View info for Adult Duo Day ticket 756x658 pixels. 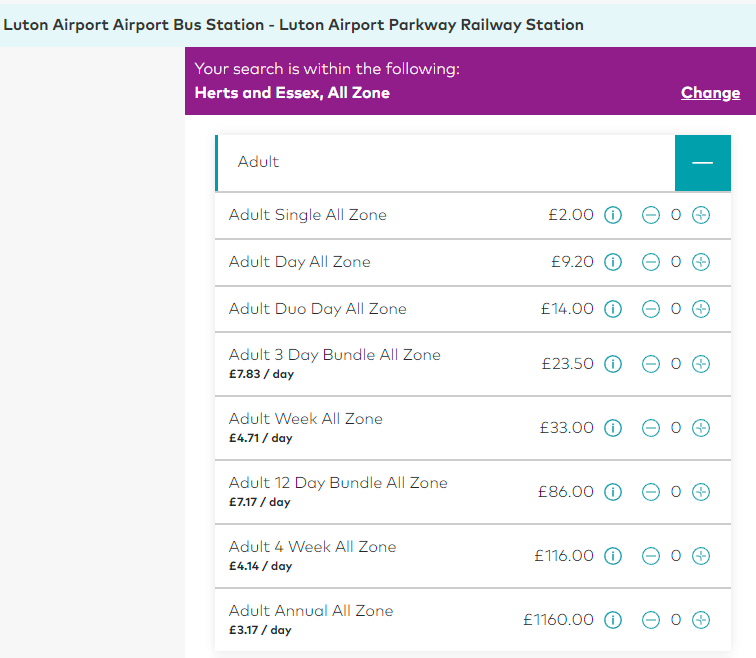pos(613,309)
